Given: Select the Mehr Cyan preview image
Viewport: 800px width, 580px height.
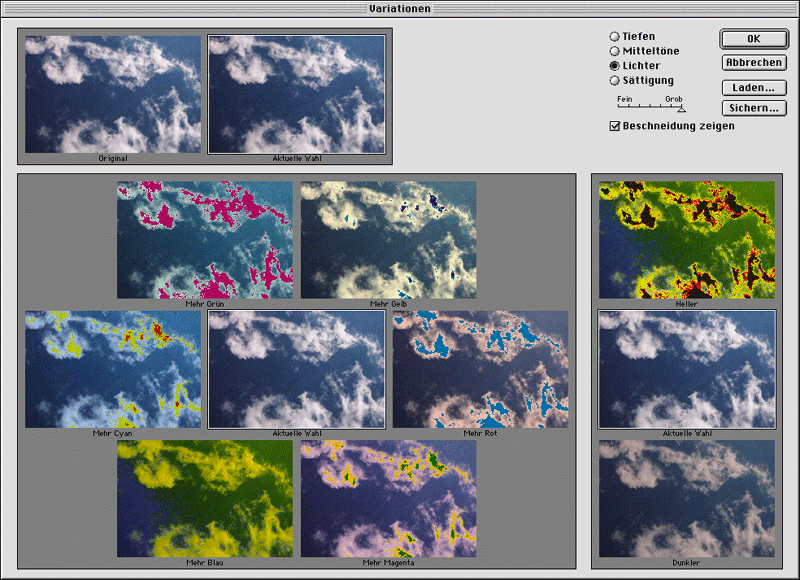Looking at the screenshot, I should tap(112, 369).
